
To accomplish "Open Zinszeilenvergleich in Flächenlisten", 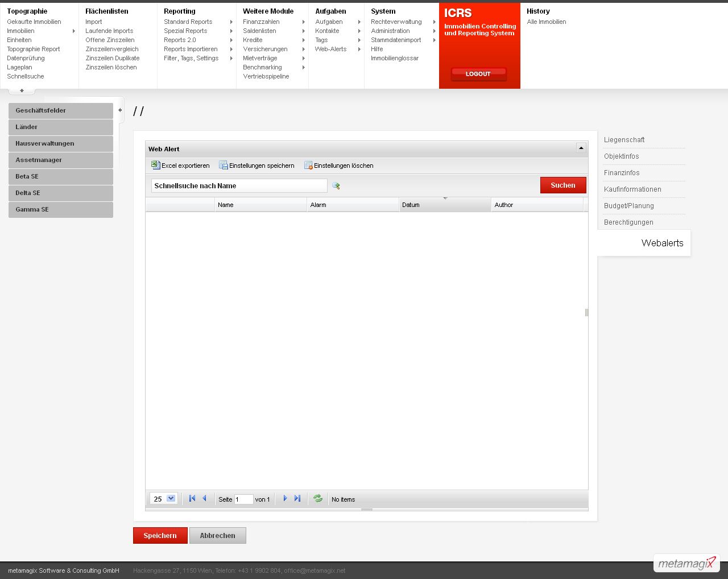I will point(112,49).
